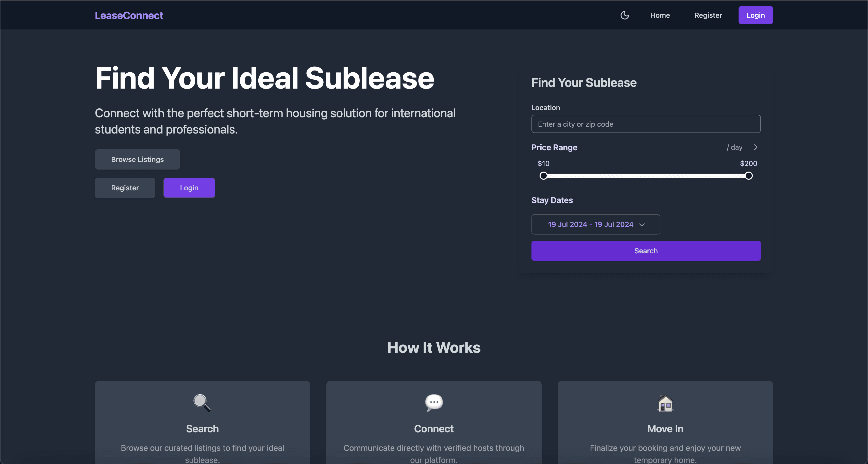The width and height of the screenshot is (868, 464).
Task: Click the purple Search button
Action: point(646,251)
